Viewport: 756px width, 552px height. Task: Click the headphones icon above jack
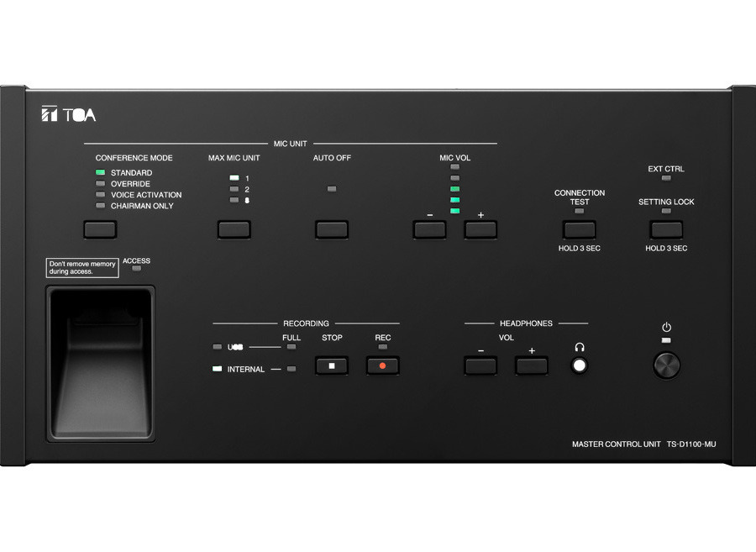click(580, 347)
